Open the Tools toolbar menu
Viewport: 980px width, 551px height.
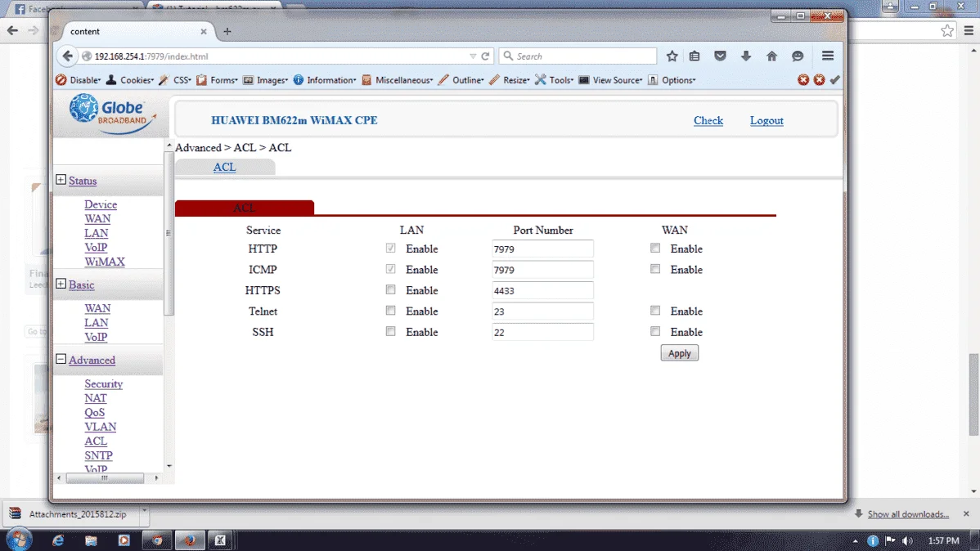click(x=555, y=80)
